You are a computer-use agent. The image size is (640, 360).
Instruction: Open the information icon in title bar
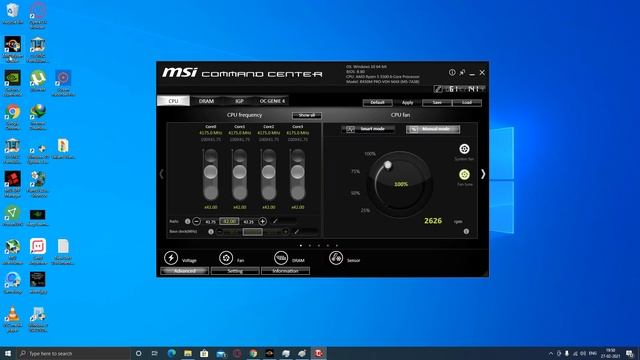click(x=452, y=72)
